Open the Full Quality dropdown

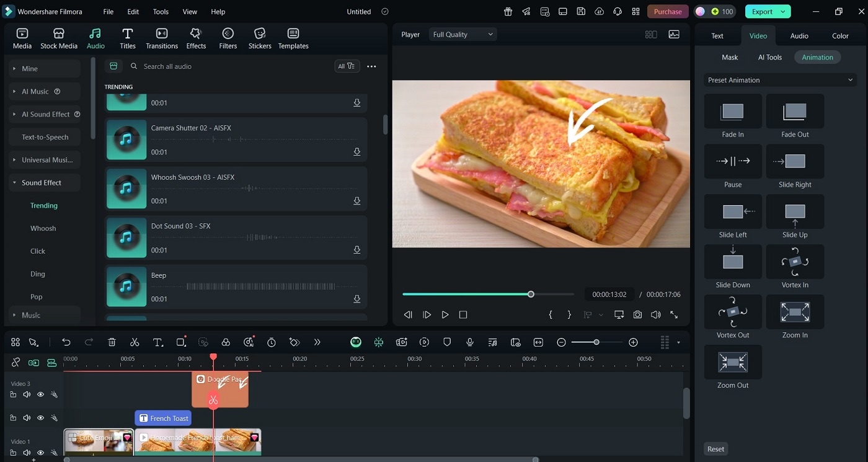[x=463, y=35]
